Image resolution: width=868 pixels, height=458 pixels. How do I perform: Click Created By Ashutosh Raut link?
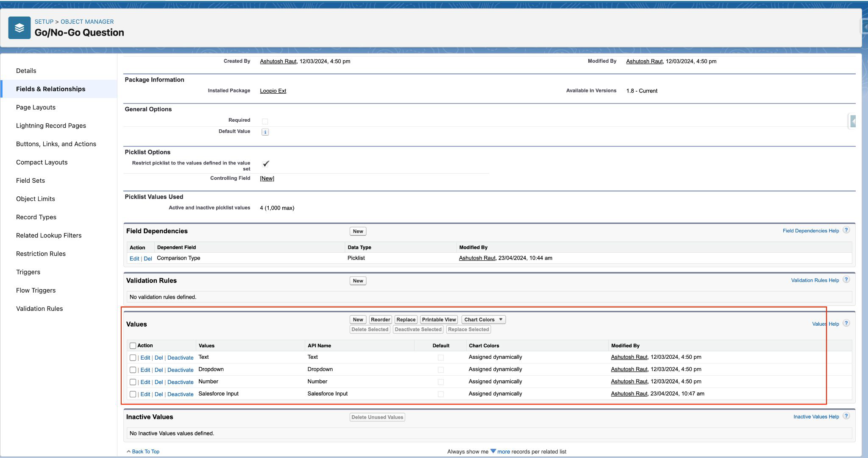(x=278, y=61)
